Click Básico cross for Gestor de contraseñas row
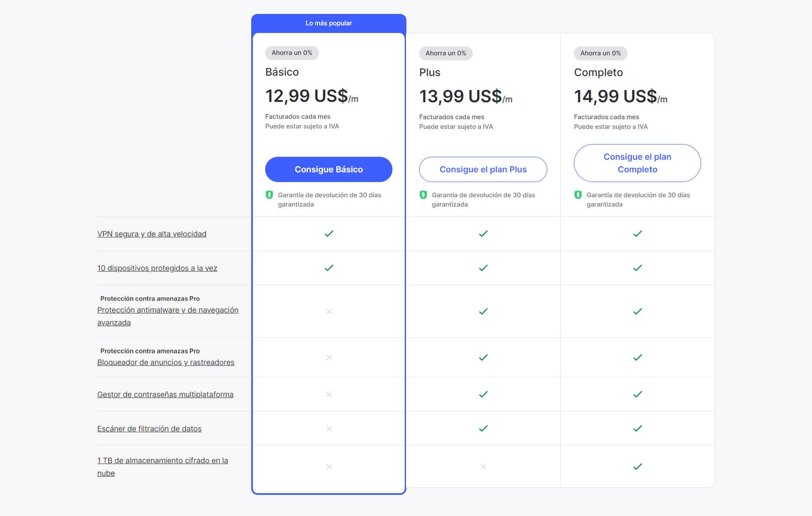This screenshot has height=516, width=812. coord(329,394)
